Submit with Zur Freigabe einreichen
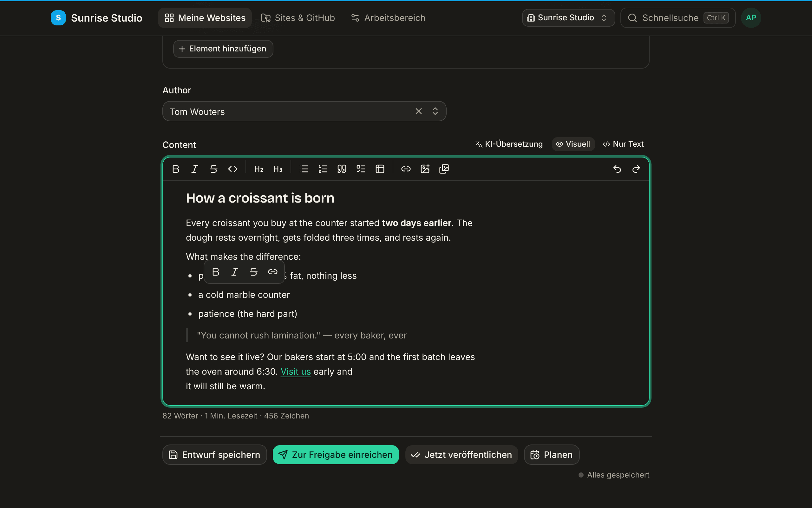Screen dimensions: 812x508 tap(336, 455)
